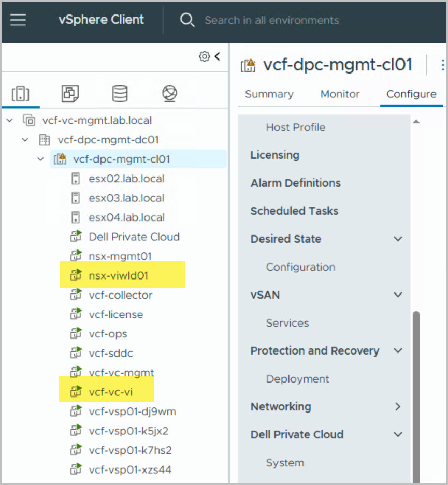Select the vcf-sddc VM

point(111,353)
